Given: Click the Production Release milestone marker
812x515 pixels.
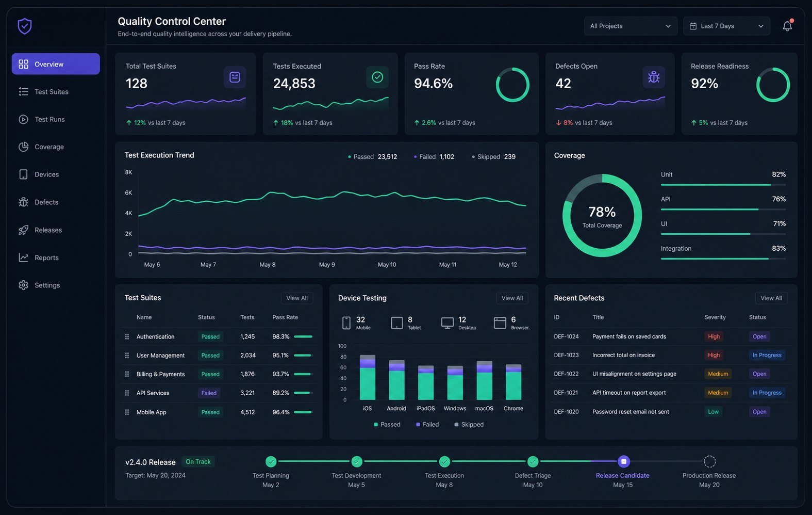Looking at the screenshot, I should (x=710, y=461).
